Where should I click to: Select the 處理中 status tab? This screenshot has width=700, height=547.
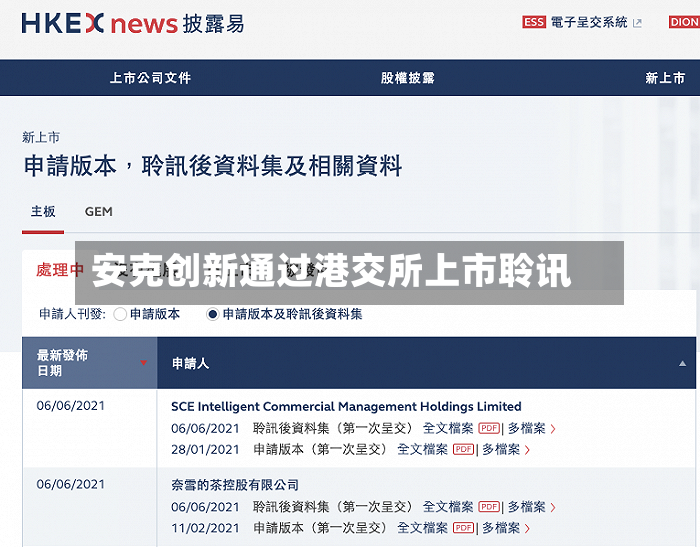coord(60,270)
